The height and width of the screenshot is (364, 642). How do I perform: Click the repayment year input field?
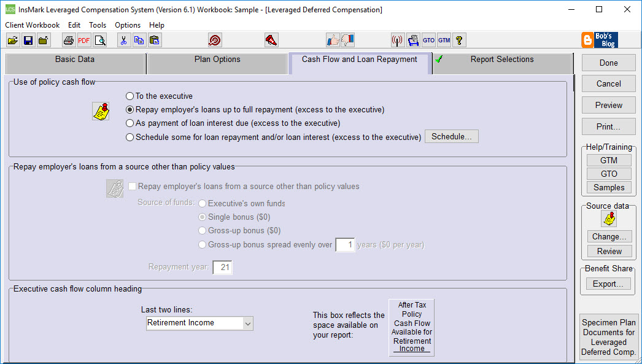point(222,267)
